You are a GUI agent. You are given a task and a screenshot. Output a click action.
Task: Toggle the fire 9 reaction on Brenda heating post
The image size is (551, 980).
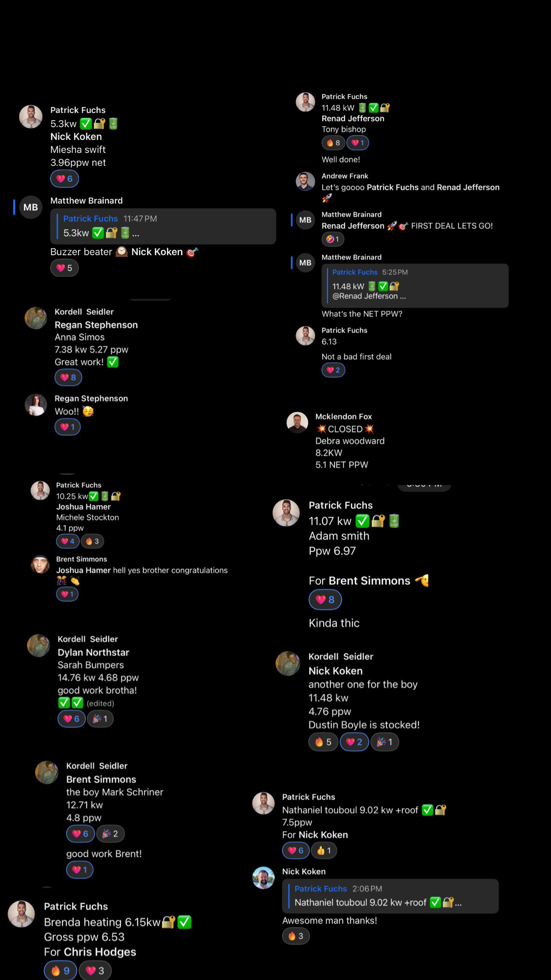(61, 971)
